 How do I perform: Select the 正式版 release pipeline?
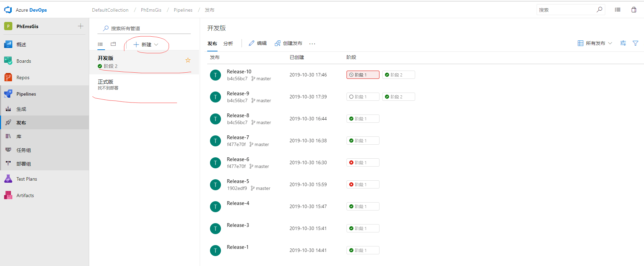[x=106, y=82]
